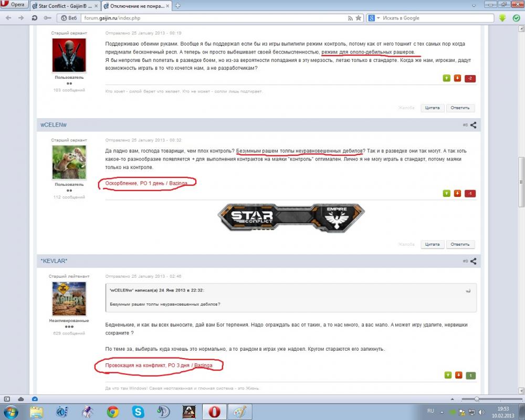Open the wCELENw user profile link

tap(54, 125)
